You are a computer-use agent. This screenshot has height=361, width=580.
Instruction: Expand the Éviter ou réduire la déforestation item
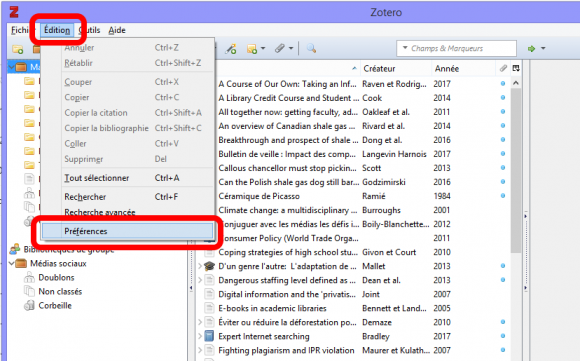pyautogui.click(x=200, y=322)
